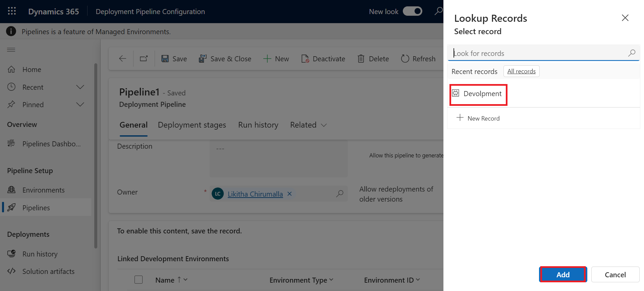644x291 pixels.
Task: Remove Likitha Chirumalla from Owner field
Action: point(289,194)
